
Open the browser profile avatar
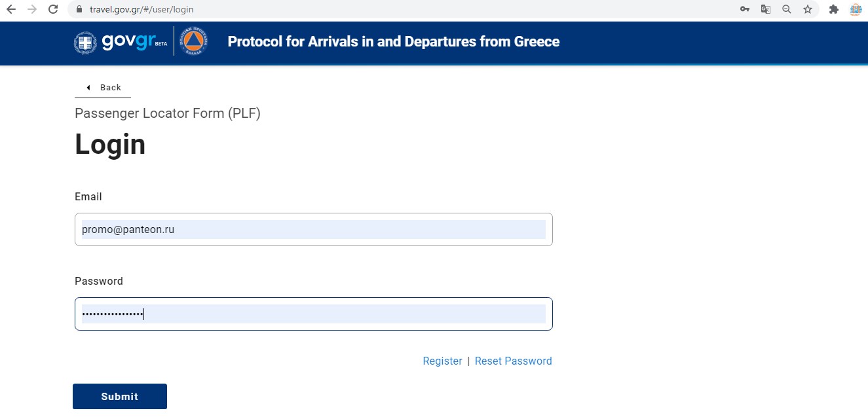(x=856, y=10)
